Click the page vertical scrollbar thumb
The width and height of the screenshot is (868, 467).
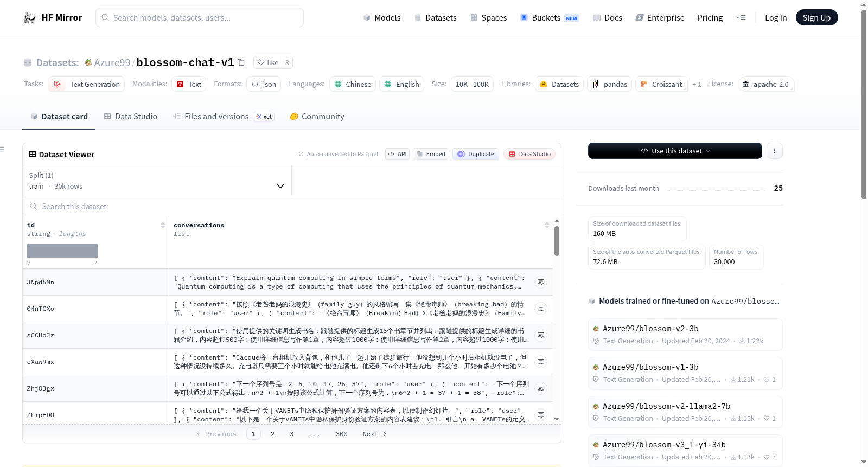click(x=864, y=104)
